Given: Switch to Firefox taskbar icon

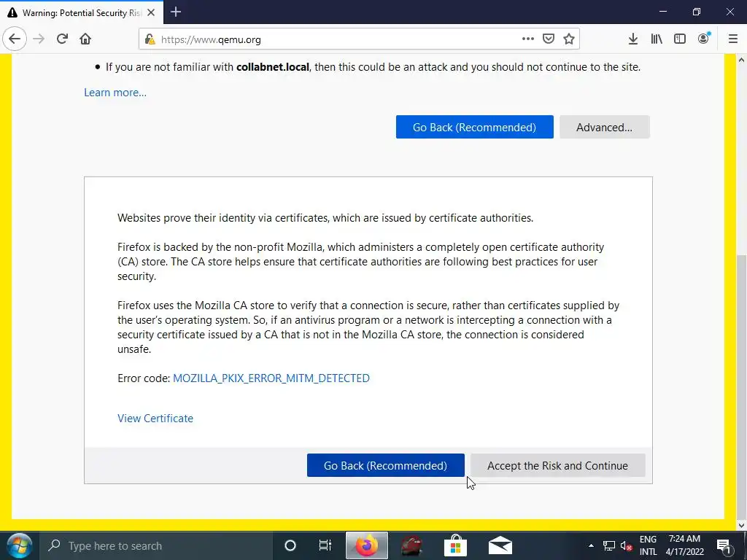Looking at the screenshot, I should click(366, 545).
